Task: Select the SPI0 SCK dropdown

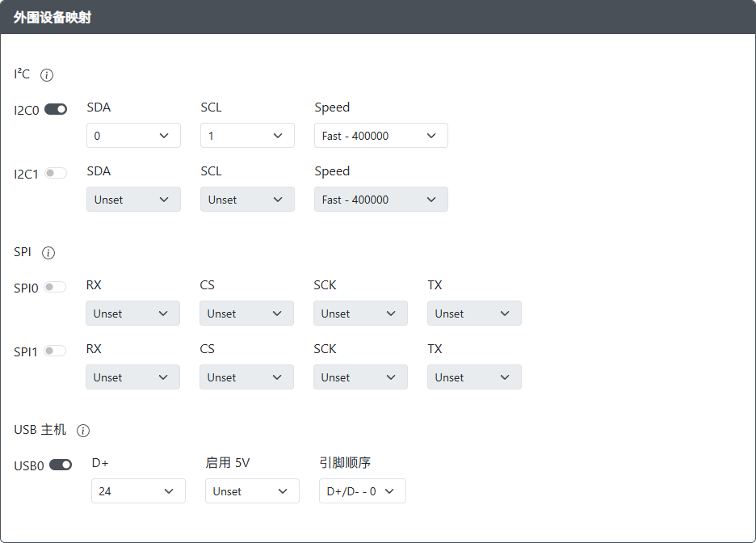Action: pos(360,314)
